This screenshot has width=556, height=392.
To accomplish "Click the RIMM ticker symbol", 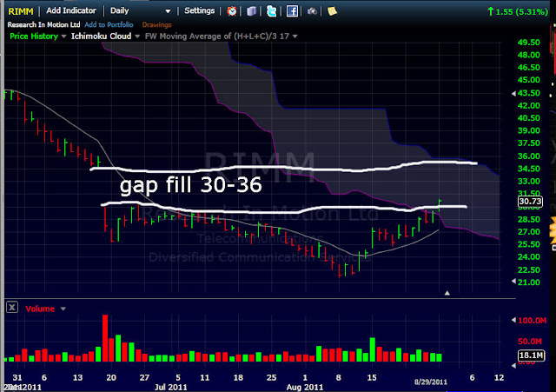I will click(21, 11).
